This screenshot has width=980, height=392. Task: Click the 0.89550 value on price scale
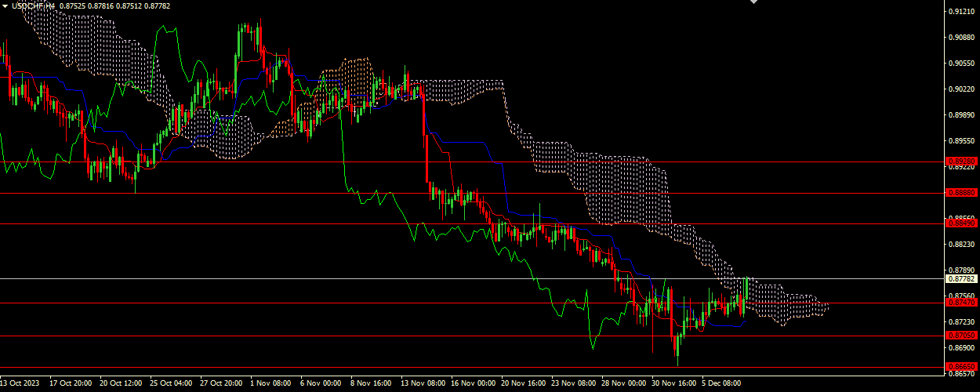click(x=961, y=141)
